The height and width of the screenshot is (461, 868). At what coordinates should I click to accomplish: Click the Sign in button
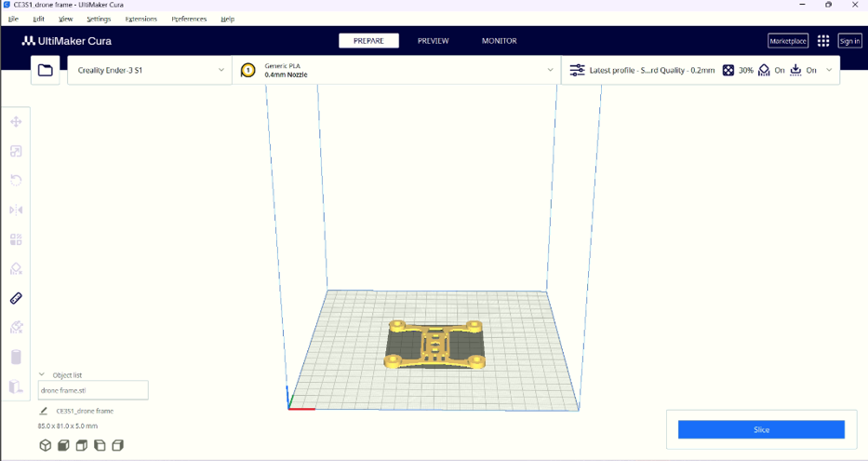point(849,41)
